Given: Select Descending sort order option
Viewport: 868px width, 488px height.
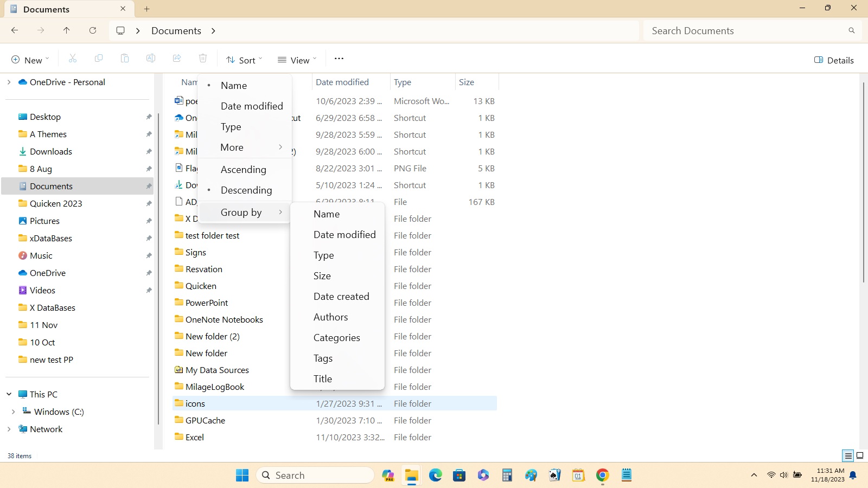Looking at the screenshot, I should click(246, 190).
